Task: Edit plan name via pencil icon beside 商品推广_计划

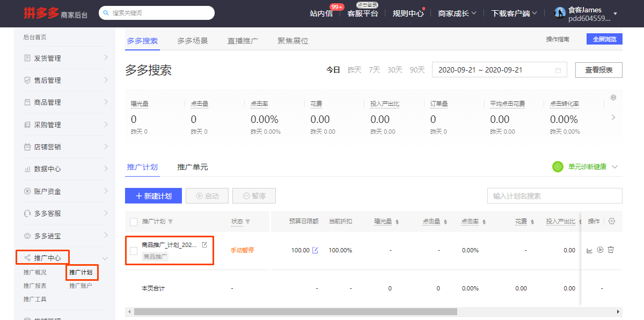Action: click(x=204, y=245)
